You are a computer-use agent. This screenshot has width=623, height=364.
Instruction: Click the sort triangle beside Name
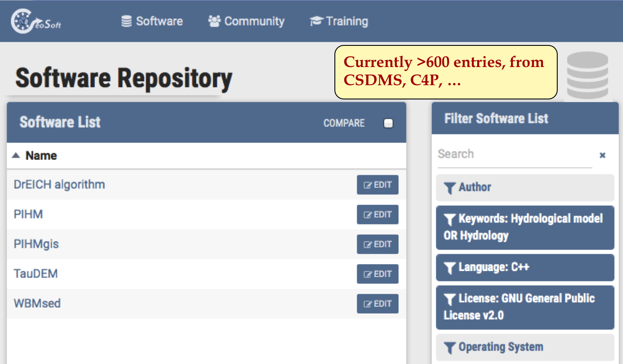[x=16, y=156]
